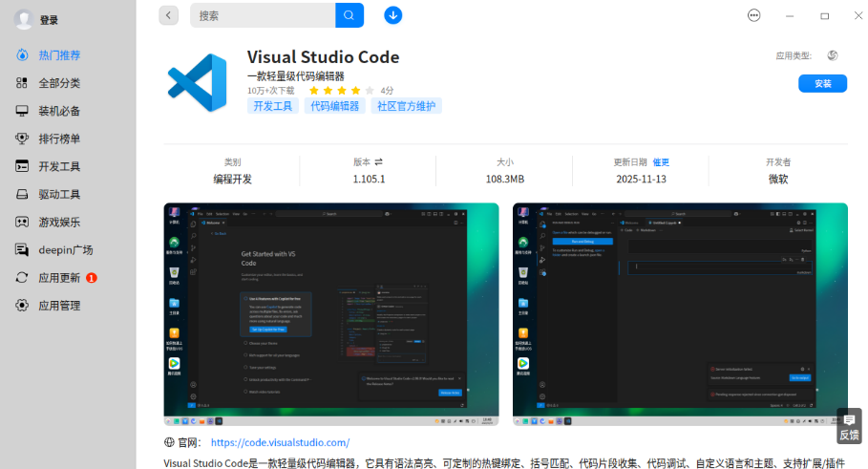868x469 pixels.
Task: Select 开发工具 in the sidebar
Action: click(x=59, y=166)
